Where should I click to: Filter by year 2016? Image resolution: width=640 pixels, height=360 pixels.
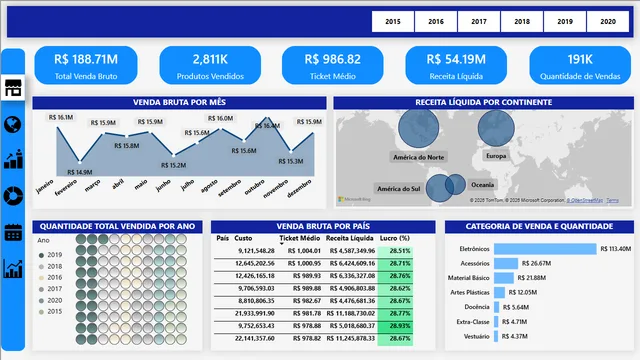[x=436, y=21]
